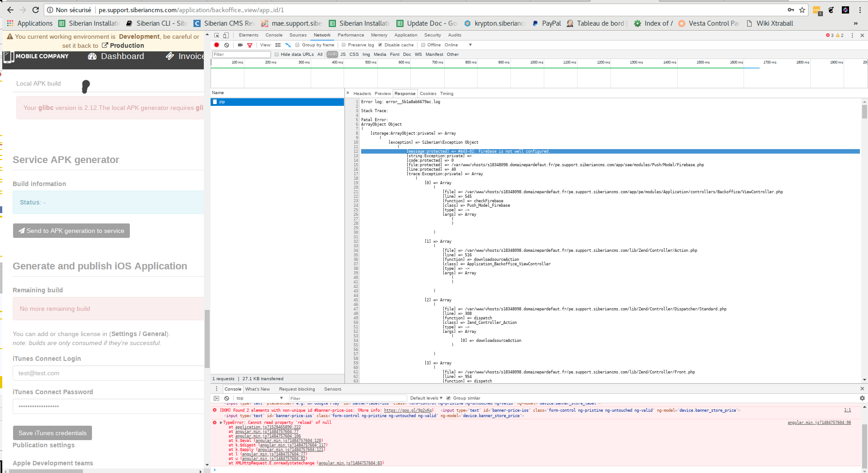This screenshot has height=473, width=868.
Task: Click the capture screenshots camera icon
Action: (x=240, y=45)
